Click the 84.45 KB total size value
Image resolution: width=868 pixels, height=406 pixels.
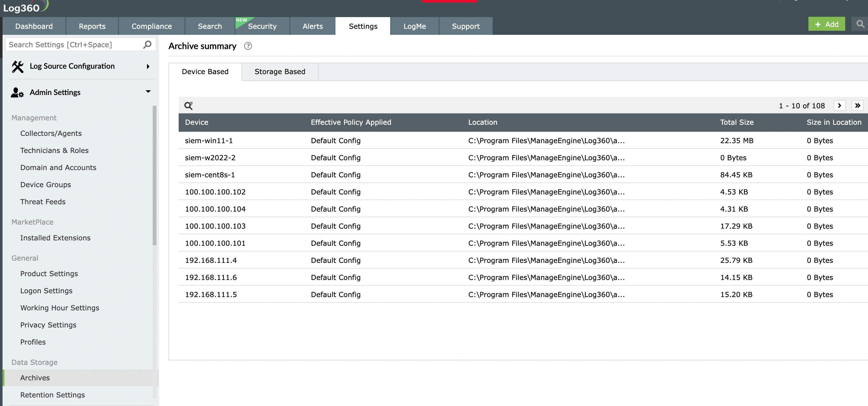point(736,175)
